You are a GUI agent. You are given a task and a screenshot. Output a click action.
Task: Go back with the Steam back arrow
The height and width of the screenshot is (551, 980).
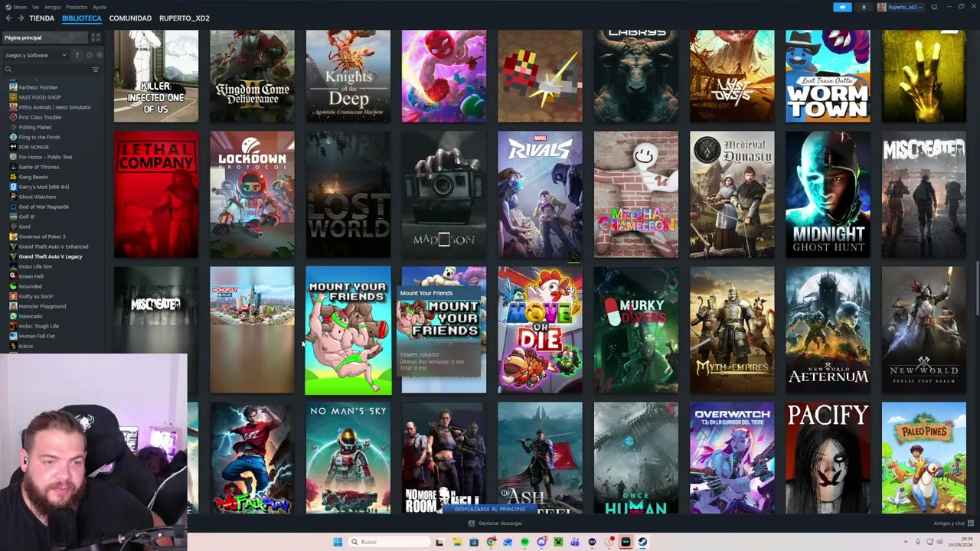[8, 18]
